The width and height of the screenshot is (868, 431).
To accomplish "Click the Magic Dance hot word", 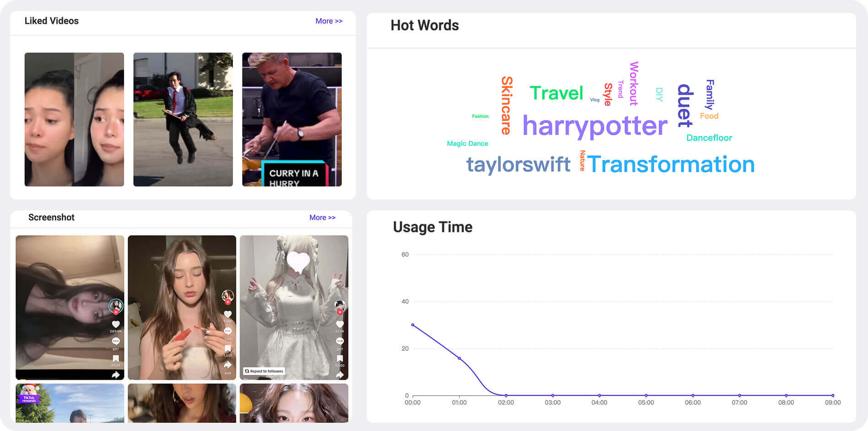I will [467, 144].
